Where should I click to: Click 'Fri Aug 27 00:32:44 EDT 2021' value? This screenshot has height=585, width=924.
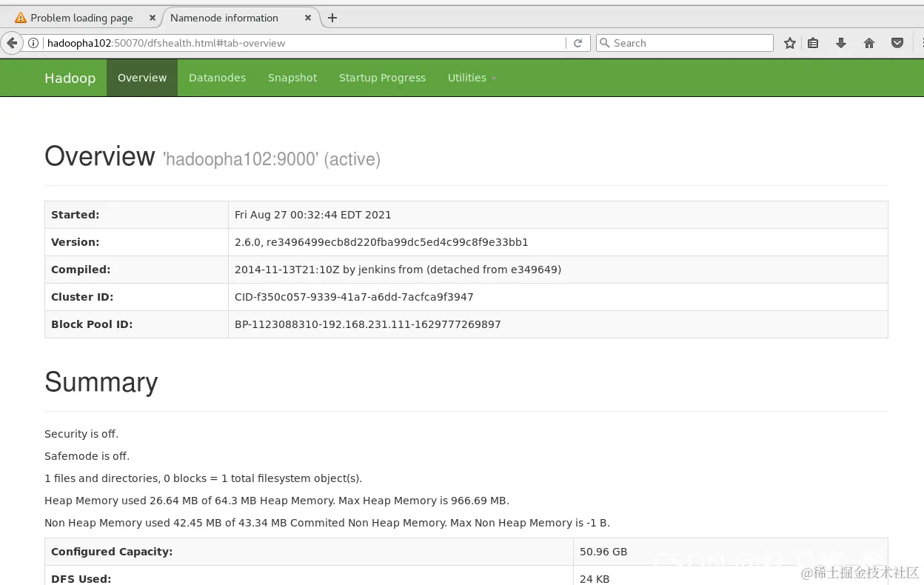313,215
